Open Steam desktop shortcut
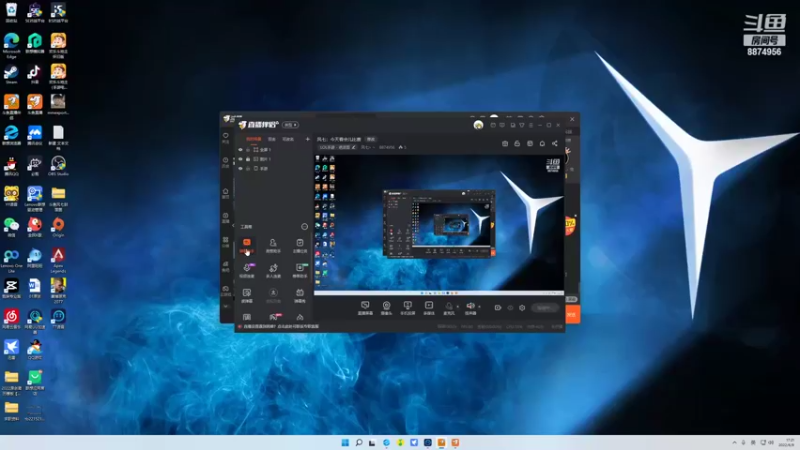Screen dimensions: 800x450 [x=11, y=74]
